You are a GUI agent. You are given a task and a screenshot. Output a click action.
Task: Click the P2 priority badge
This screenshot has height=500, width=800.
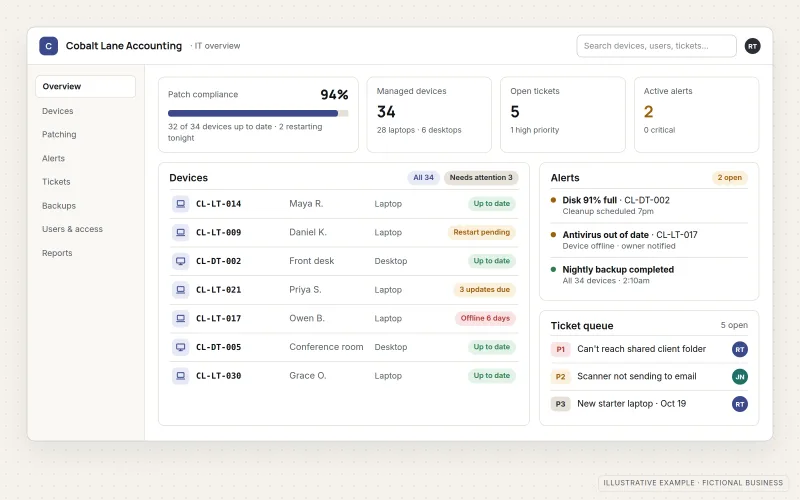point(560,377)
